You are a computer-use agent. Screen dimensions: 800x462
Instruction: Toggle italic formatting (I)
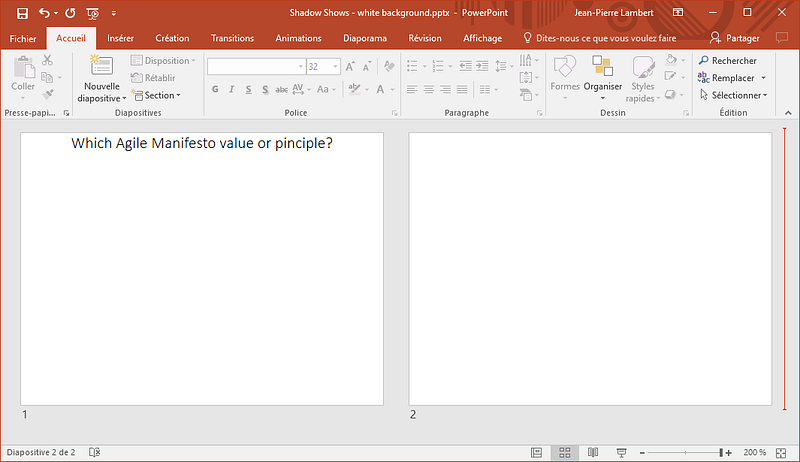[232, 90]
